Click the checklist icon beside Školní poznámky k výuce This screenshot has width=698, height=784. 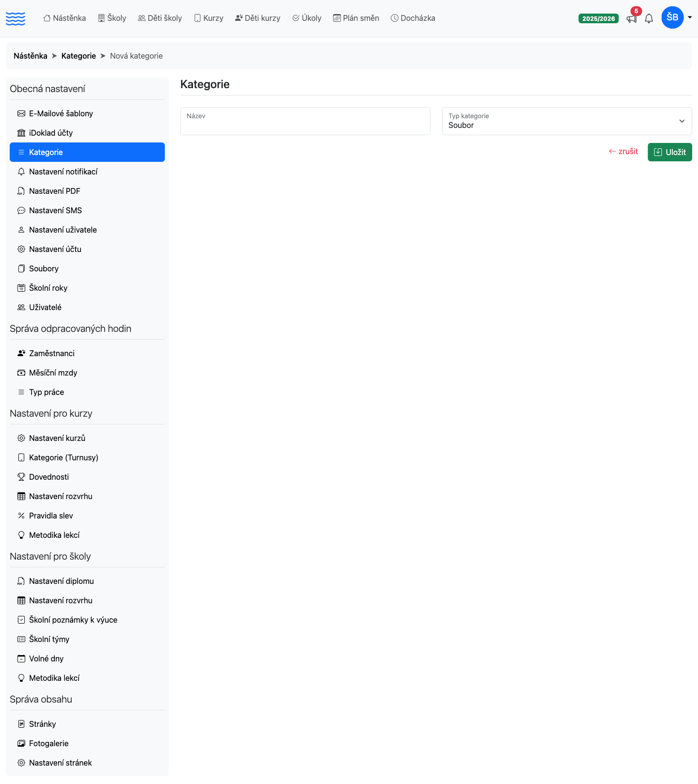[21, 620]
